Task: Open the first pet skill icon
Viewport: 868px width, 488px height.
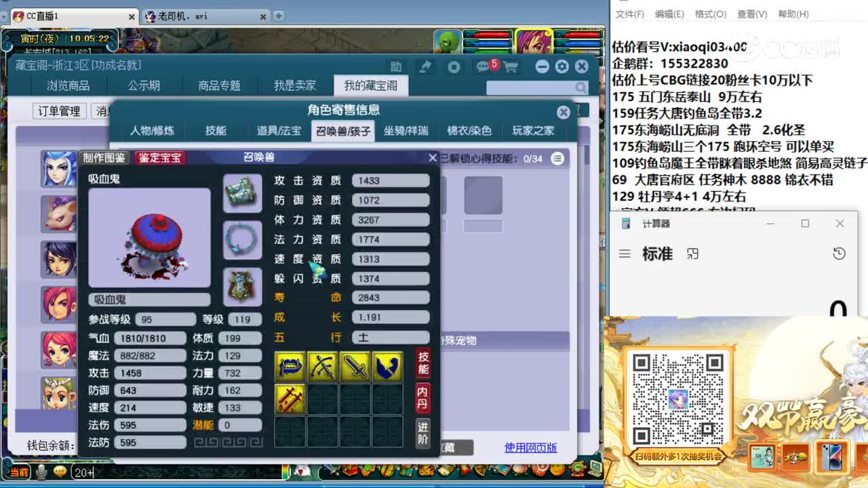Action: pyautogui.click(x=290, y=366)
